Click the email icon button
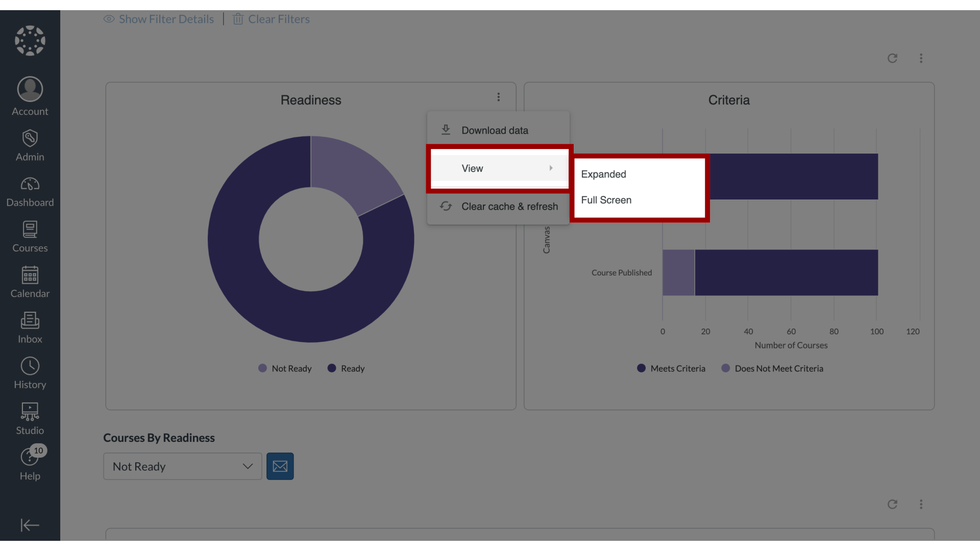The width and height of the screenshot is (980, 551). click(280, 466)
